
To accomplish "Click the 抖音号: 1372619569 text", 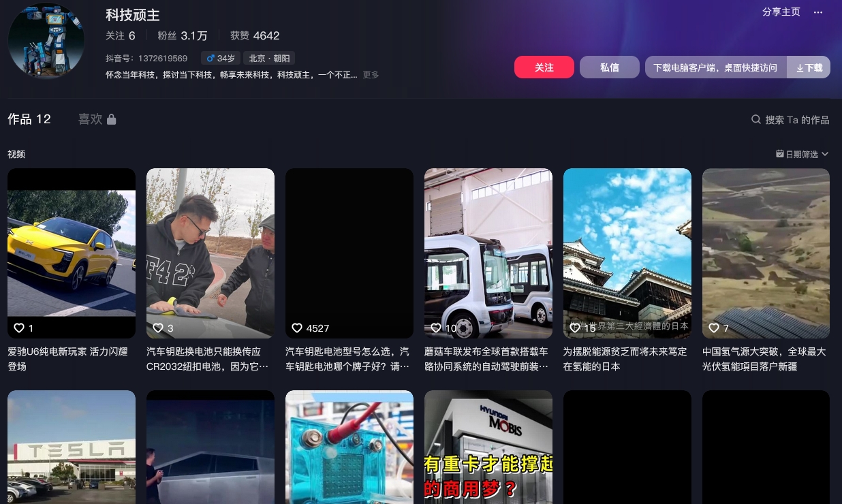I will tap(146, 59).
